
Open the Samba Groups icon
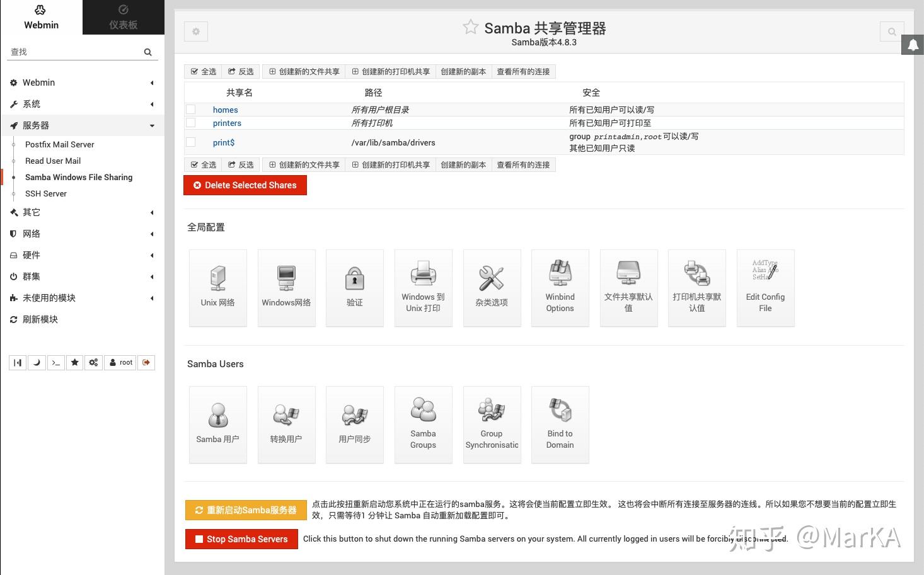point(424,424)
